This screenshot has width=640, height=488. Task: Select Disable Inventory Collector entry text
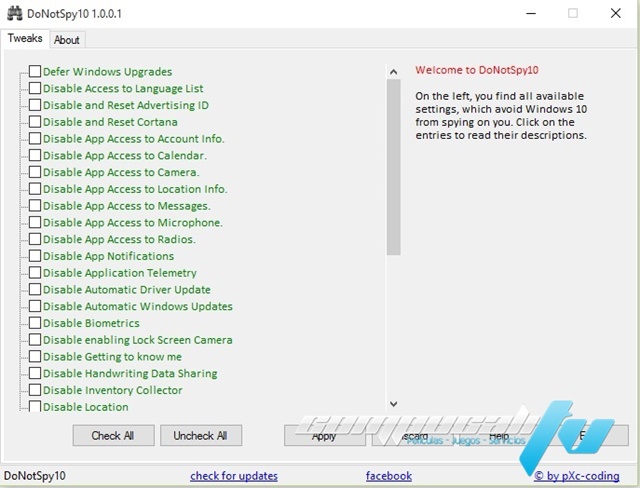tap(113, 390)
